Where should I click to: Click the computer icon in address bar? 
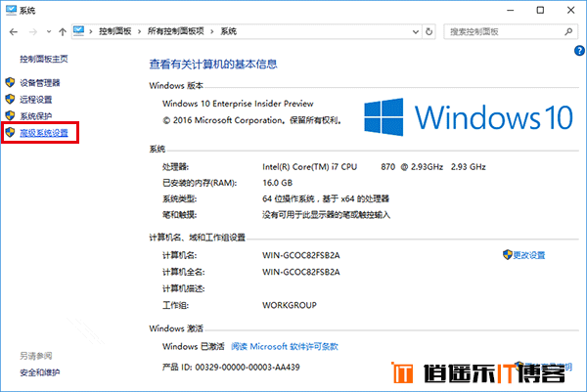[x=78, y=31]
